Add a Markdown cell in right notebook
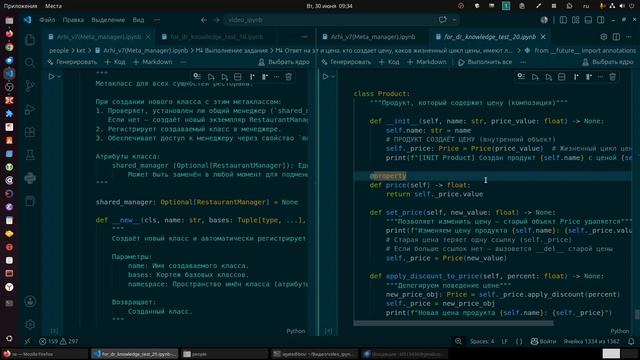This screenshot has height=360, width=640. 427,62
